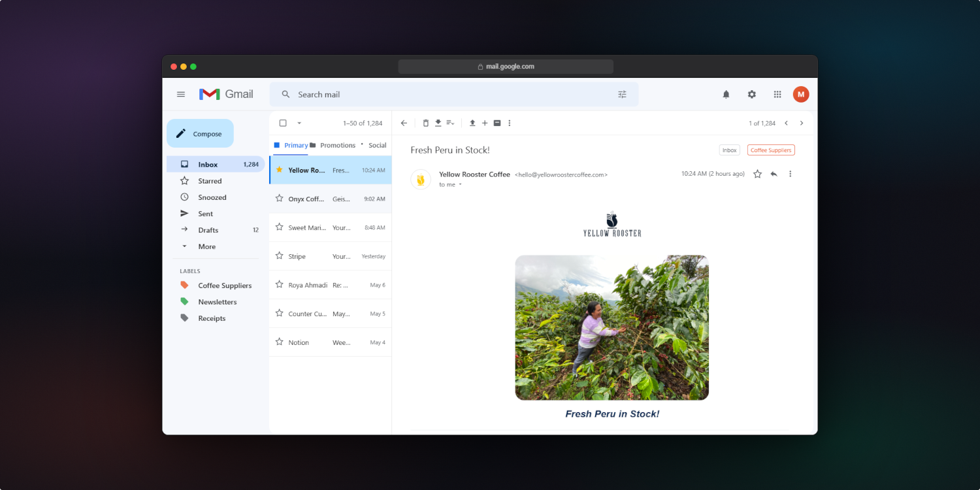
Task: Switch to the Social tab
Action: [374, 145]
